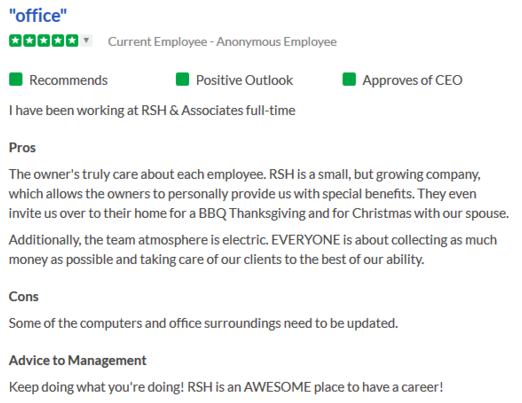Click the computers and office surroundings sentence

click(x=203, y=323)
